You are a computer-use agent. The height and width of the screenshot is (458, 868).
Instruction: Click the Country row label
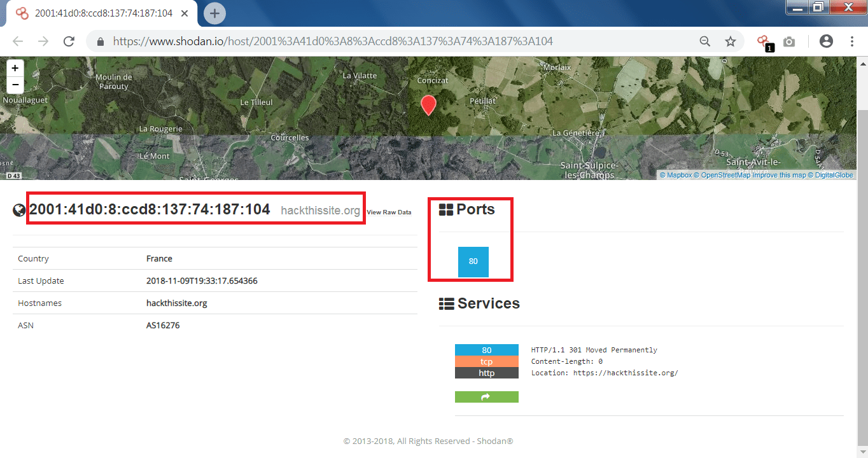[33, 259]
